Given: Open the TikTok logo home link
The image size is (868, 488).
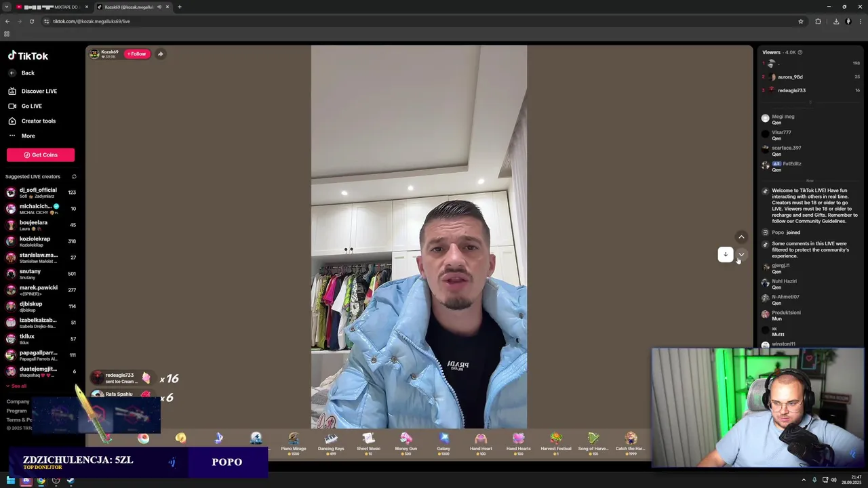Looking at the screenshot, I should 28,56.
